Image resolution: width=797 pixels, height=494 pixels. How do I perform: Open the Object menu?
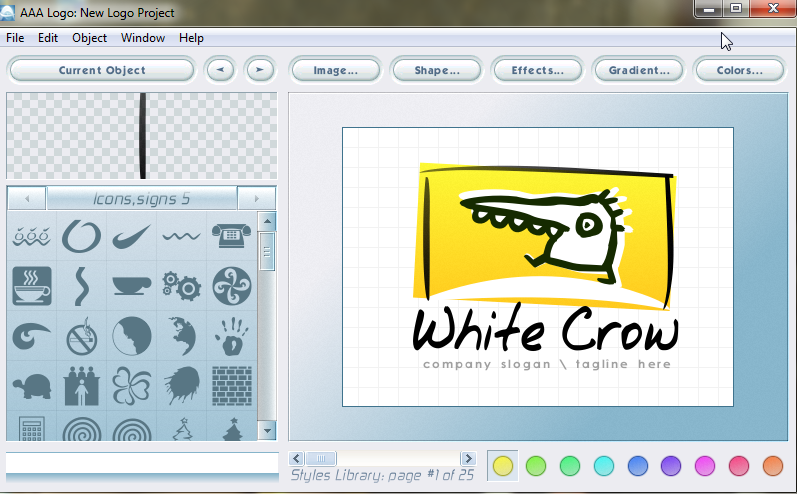(x=89, y=38)
